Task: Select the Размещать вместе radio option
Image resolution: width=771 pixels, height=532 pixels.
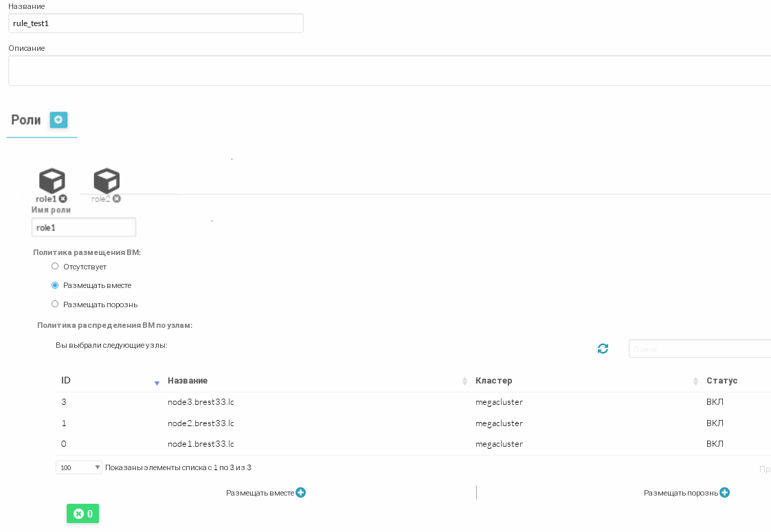Action: click(x=55, y=285)
